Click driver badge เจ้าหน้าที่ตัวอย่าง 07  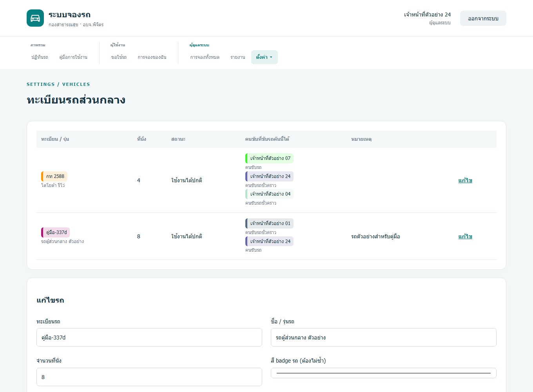[x=269, y=158]
